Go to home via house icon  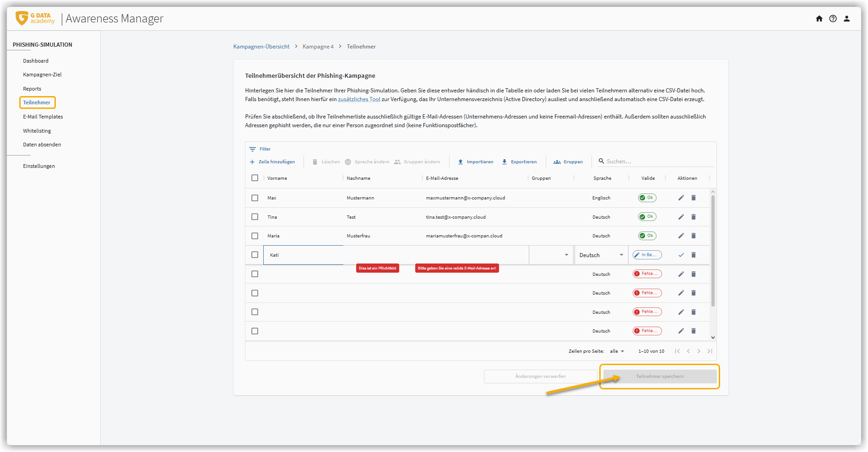tap(819, 19)
